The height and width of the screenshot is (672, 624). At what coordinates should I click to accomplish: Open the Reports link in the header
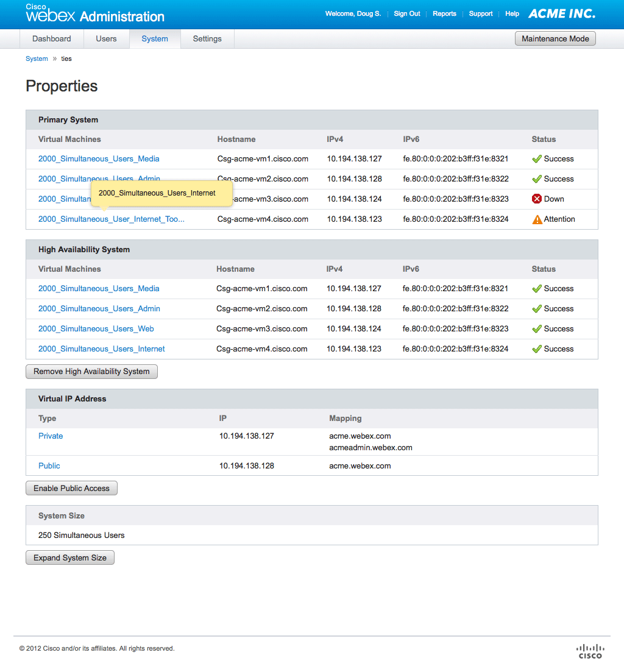[x=444, y=13]
